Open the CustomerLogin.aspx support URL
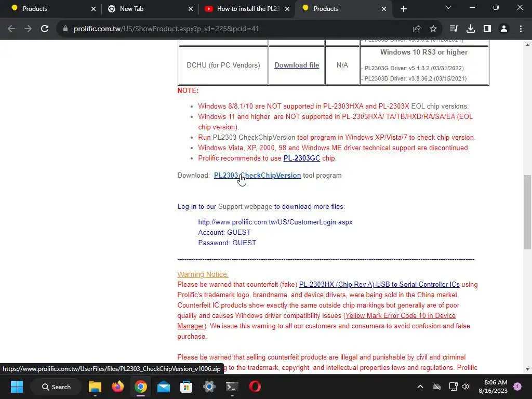Viewport: 532px width, 399px height. click(275, 222)
